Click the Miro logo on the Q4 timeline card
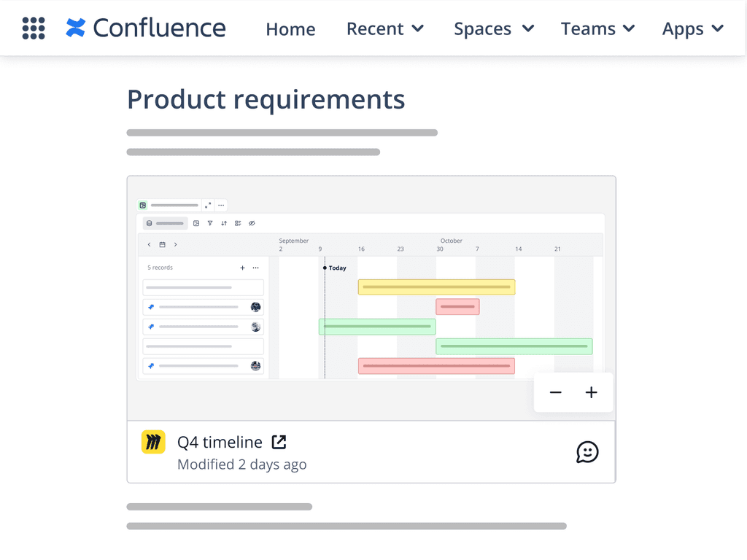This screenshot has height=560, width=747. pos(153,442)
